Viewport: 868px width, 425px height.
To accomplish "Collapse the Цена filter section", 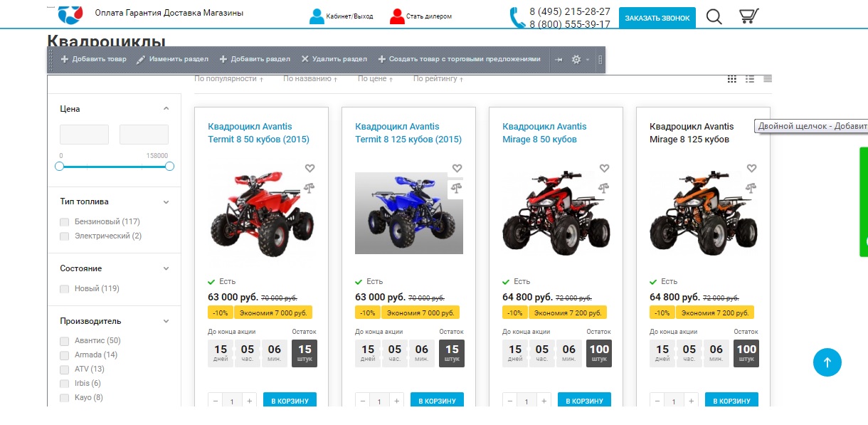I will (166, 109).
